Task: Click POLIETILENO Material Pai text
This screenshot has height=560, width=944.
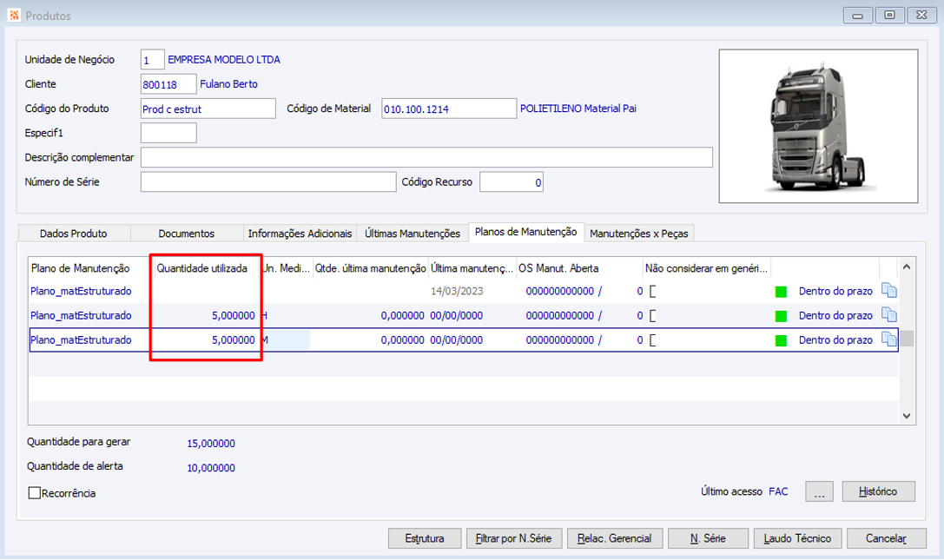Action: [x=578, y=109]
